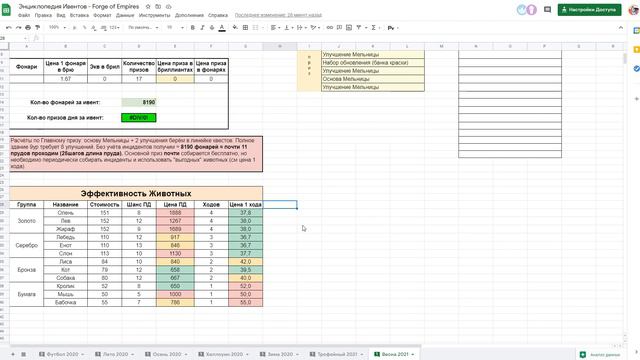Switch to Трофейный 2021 sheet tab

pos(337,354)
